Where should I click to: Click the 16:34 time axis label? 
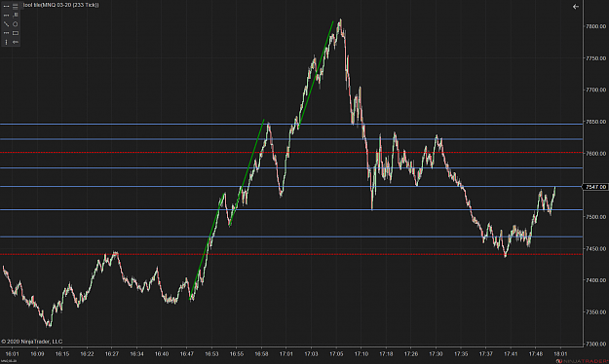coord(136,354)
